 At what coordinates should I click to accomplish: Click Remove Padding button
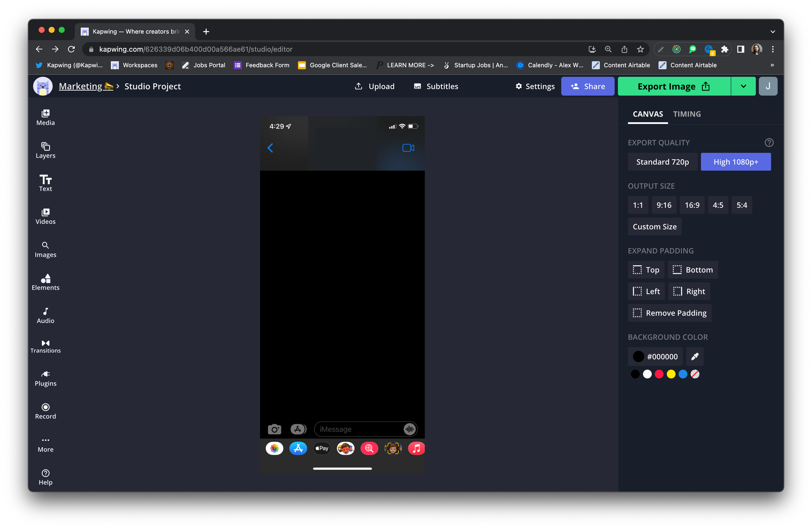pos(669,313)
